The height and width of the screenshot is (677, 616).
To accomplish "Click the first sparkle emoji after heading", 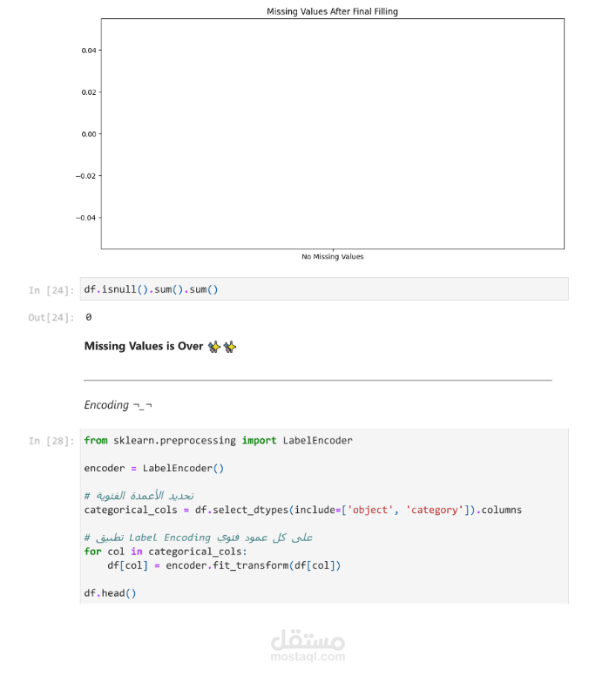I will click(x=214, y=347).
